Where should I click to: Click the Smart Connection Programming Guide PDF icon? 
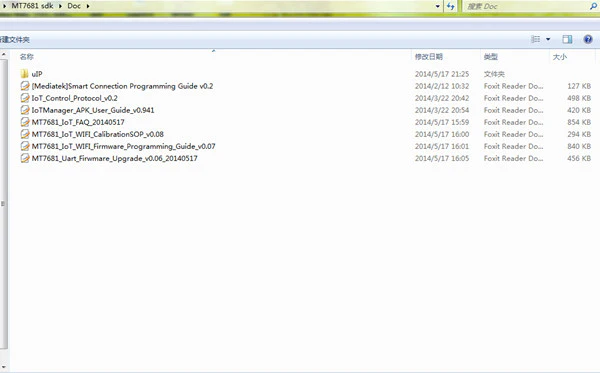(25, 86)
